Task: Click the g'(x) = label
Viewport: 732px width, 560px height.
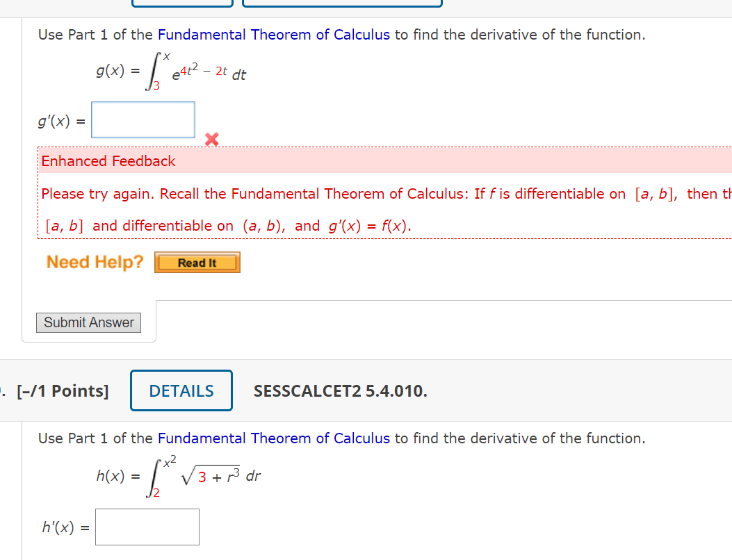Action: pyautogui.click(x=61, y=120)
